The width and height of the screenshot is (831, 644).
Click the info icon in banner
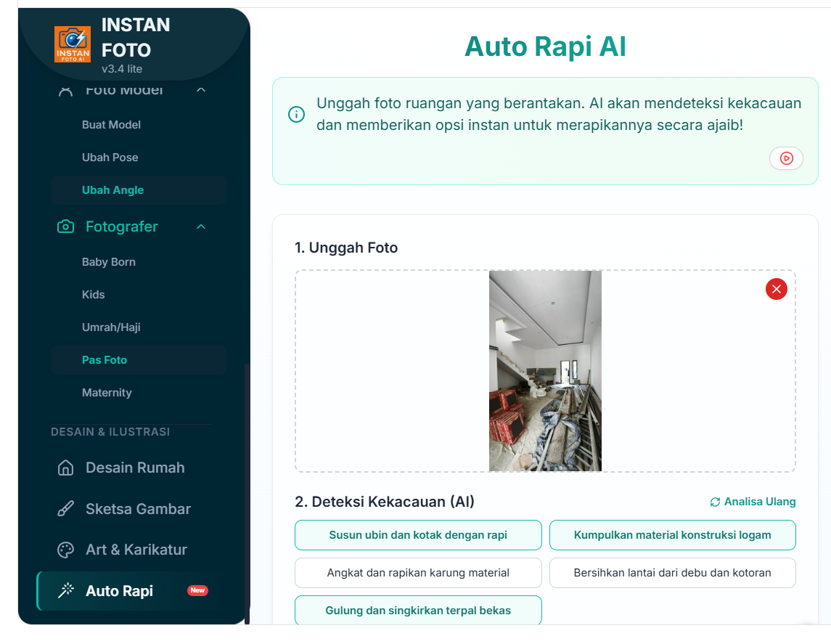(296, 115)
